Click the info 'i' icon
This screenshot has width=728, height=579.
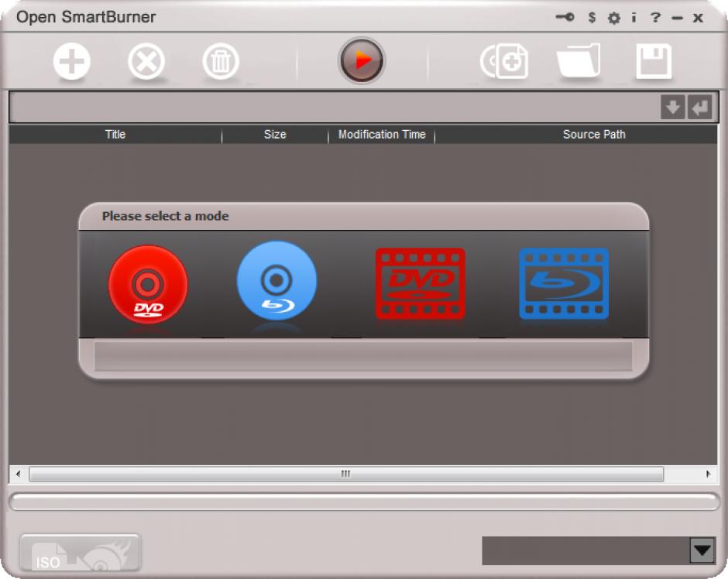(x=634, y=18)
